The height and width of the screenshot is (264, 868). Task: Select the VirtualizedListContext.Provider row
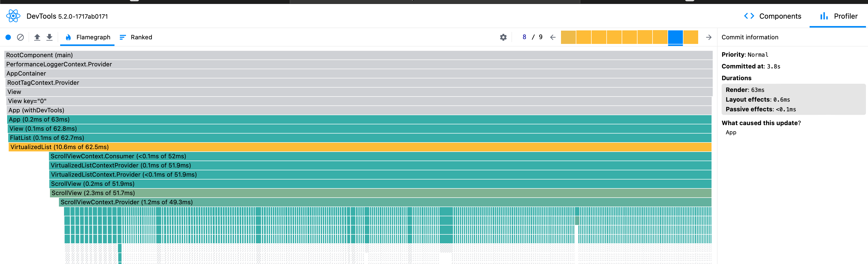pos(380,174)
